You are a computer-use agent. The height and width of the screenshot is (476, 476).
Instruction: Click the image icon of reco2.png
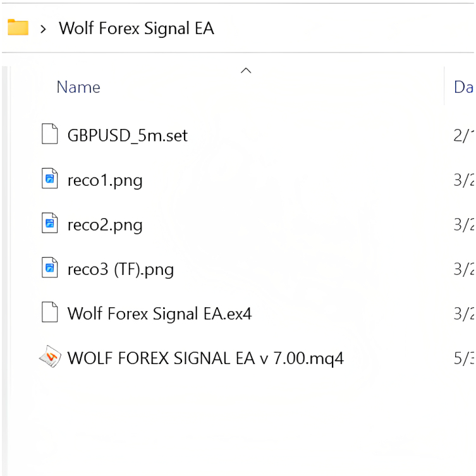point(50,224)
